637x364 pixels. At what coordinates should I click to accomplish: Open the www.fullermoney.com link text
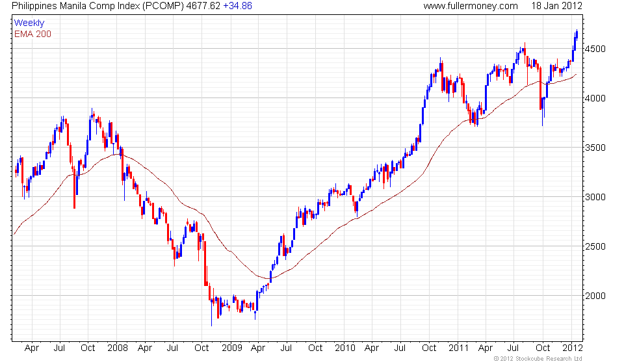(x=471, y=6)
